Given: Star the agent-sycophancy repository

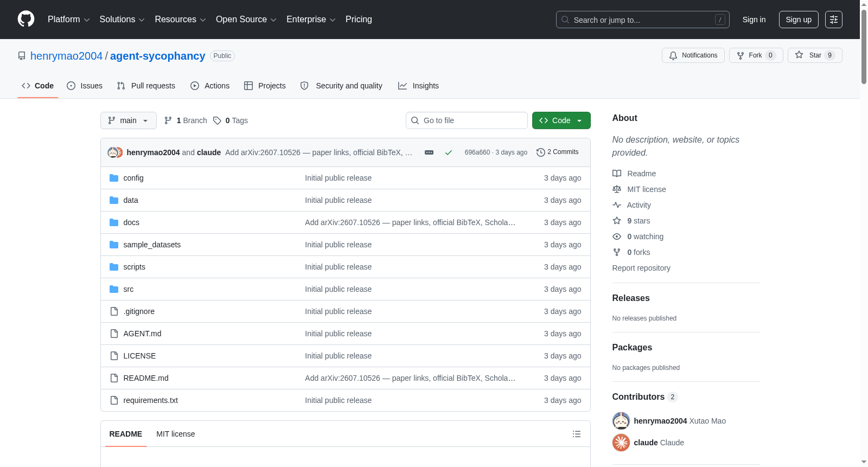Looking at the screenshot, I should pyautogui.click(x=815, y=55).
